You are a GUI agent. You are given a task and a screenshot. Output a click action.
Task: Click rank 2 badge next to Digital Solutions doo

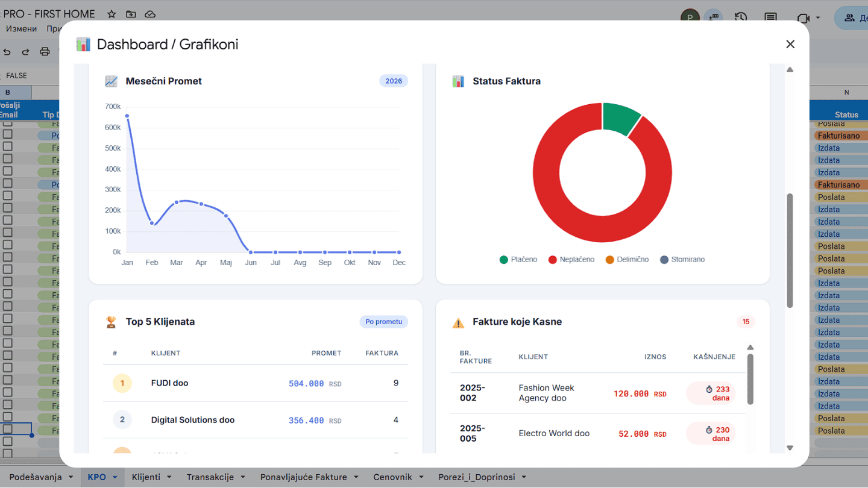pyautogui.click(x=122, y=420)
